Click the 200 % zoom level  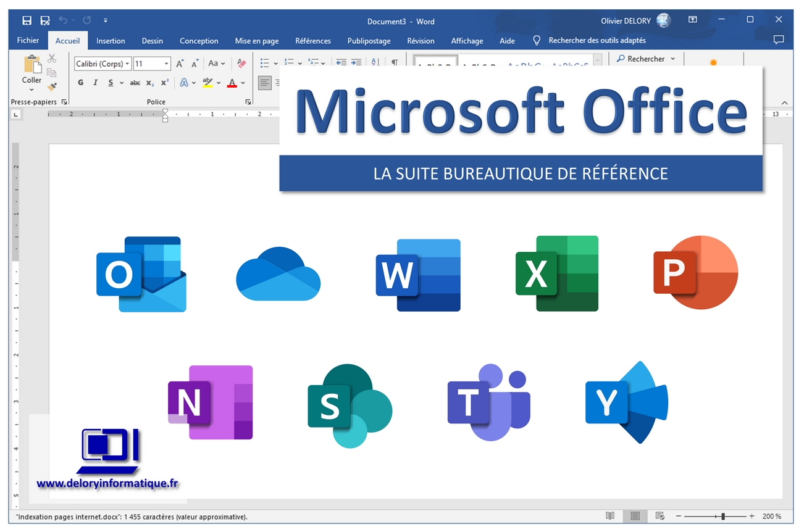pos(771,516)
